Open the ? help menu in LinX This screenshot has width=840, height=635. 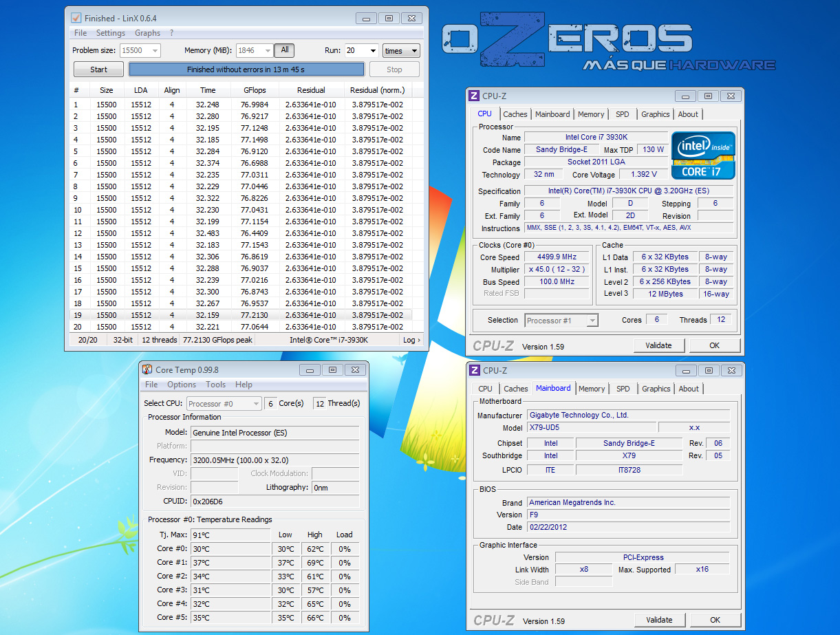[x=171, y=33]
